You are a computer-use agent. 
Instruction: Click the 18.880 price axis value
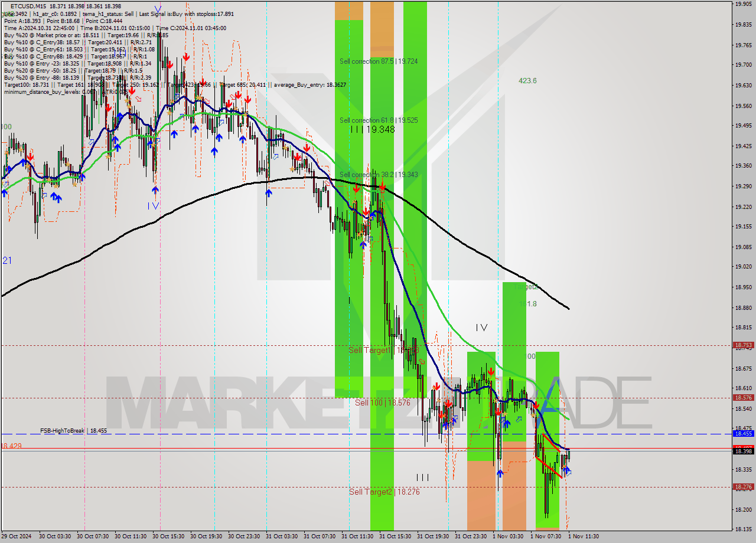tap(742, 308)
